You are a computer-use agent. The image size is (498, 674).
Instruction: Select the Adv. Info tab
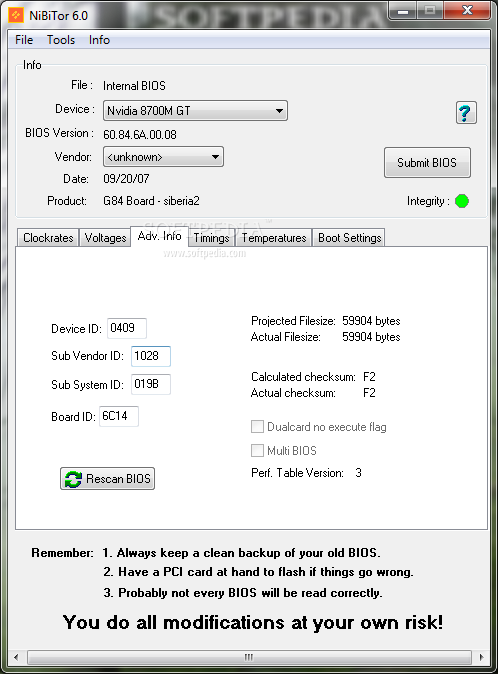click(x=159, y=236)
